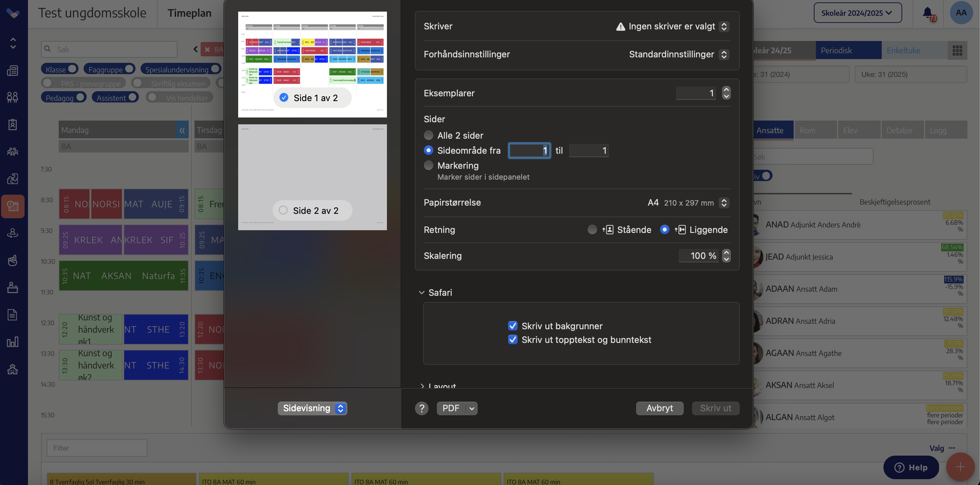The width and height of the screenshot is (980, 485).
Task: Check the Side 2 av 2 page selector
Action: pos(283,210)
